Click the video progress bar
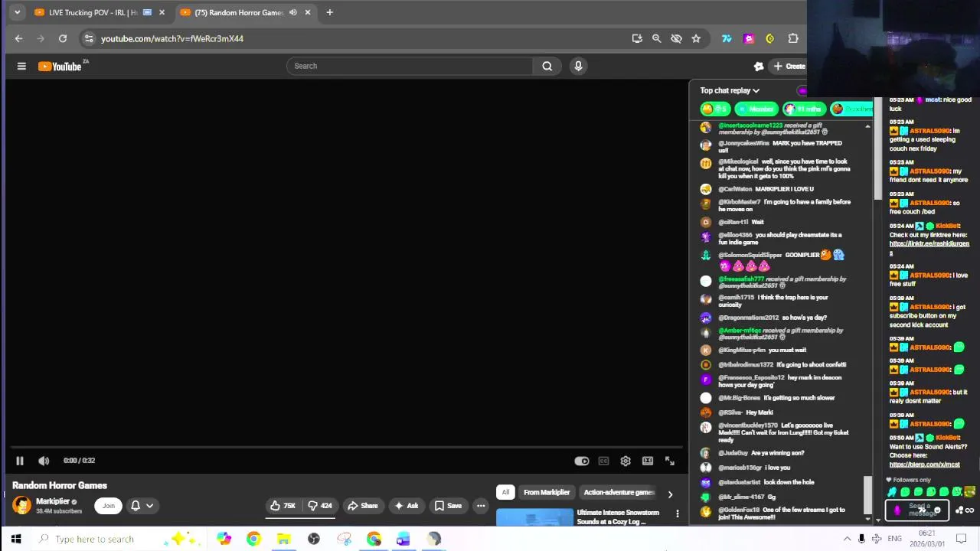Image resolution: width=980 pixels, height=551 pixels. pos(346,447)
